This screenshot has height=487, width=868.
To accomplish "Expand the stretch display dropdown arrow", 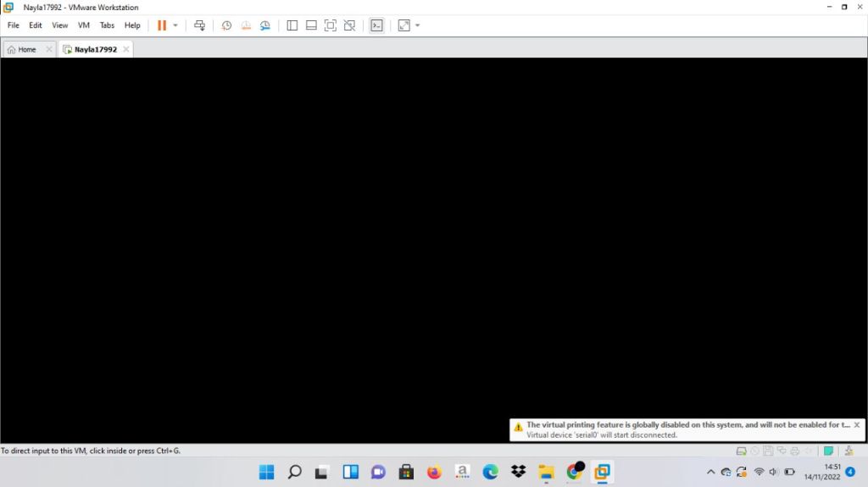I will 417,25.
